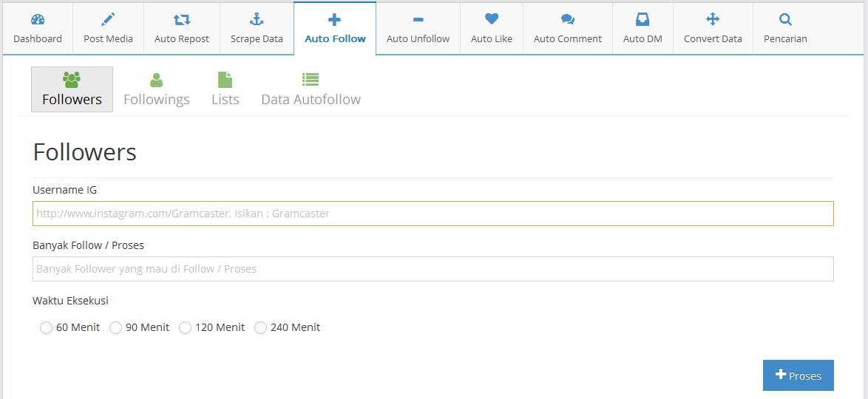Open the Dashboard tab label
Viewport: 868px width, 399px height.
[x=38, y=38]
